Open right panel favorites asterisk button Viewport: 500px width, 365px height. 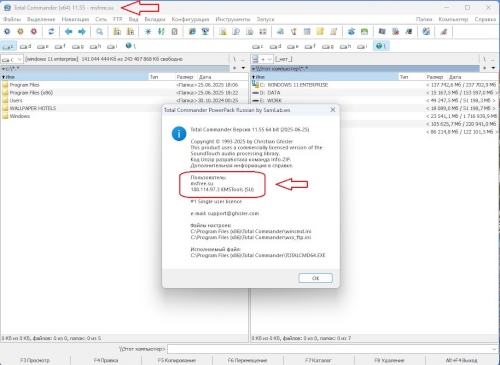(484, 68)
